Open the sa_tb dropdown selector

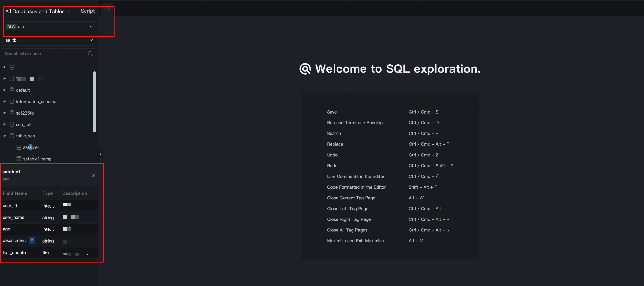(91, 40)
